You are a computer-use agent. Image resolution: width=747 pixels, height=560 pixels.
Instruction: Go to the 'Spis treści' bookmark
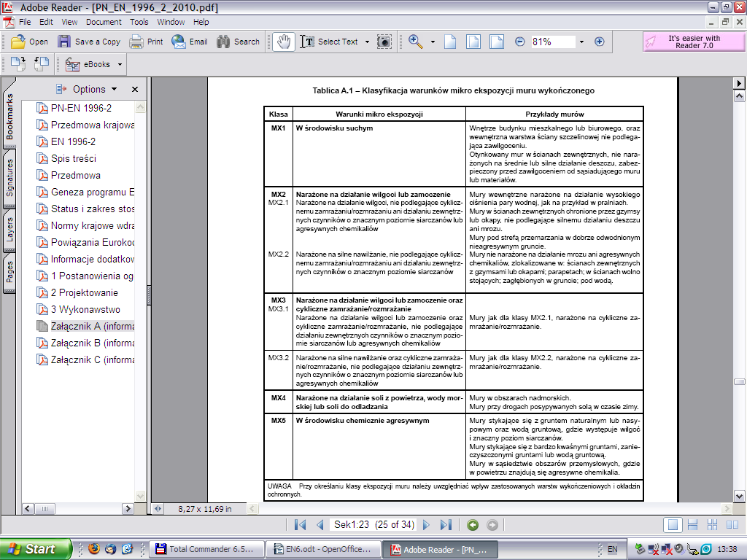click(x=74, y=158)
